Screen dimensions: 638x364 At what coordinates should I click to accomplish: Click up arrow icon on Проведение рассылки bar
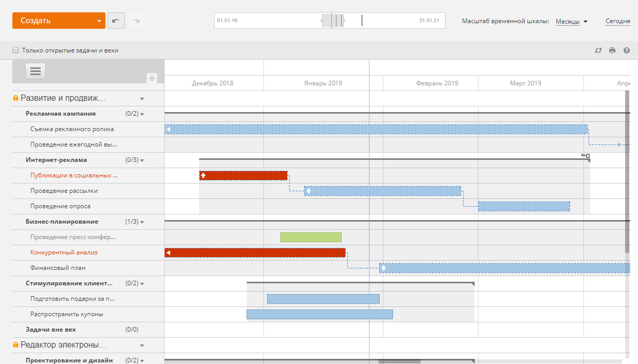point(308,191)
